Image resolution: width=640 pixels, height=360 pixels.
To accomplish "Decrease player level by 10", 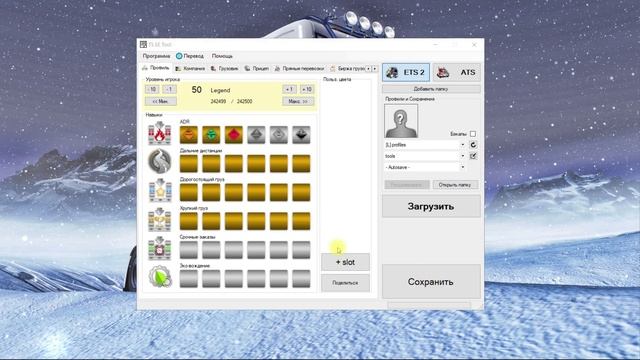I will point(152,89).
